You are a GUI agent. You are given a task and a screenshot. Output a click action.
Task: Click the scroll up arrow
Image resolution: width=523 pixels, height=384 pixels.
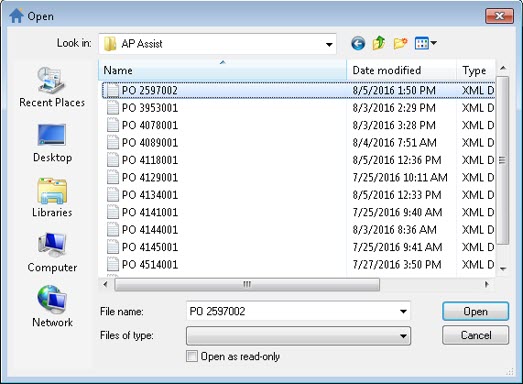click(x=503, y=68)
